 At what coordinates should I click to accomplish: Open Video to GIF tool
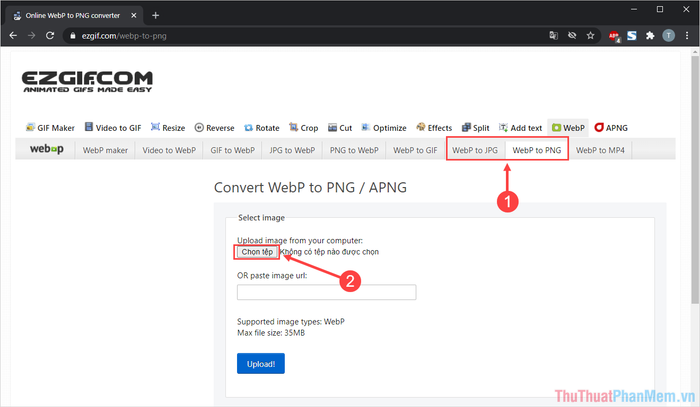click(x=113, y=128)
